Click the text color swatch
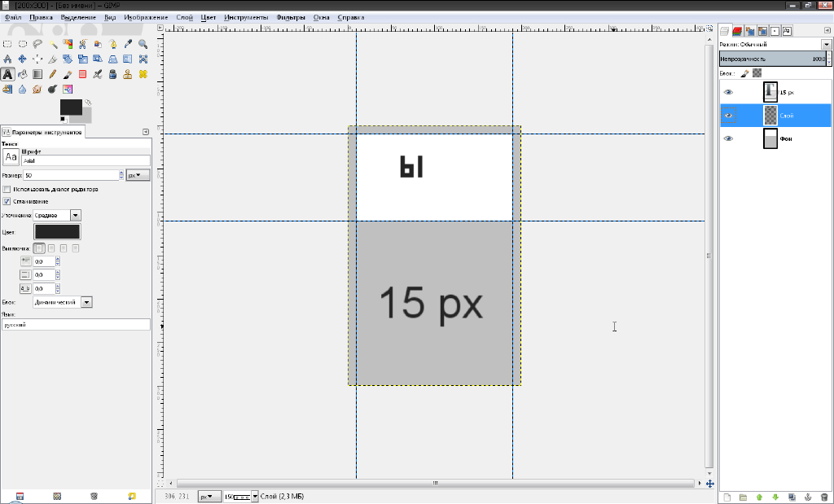The image size is (834, 504). pyautogui.click(x=57, y=232)
